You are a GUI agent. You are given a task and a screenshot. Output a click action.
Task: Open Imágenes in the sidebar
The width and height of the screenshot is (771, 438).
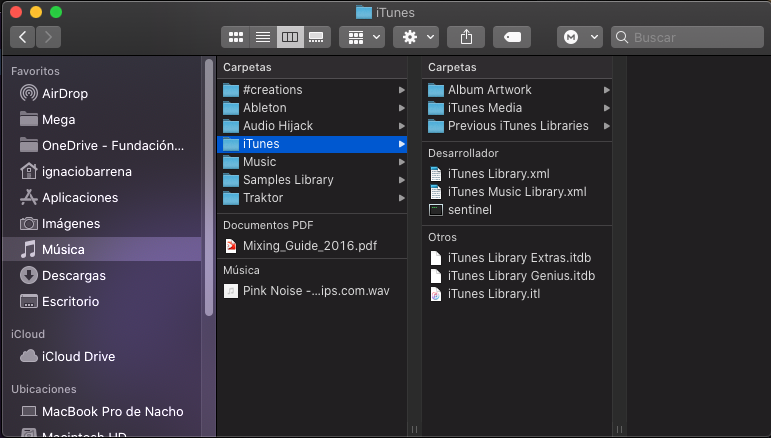[102, 224]
